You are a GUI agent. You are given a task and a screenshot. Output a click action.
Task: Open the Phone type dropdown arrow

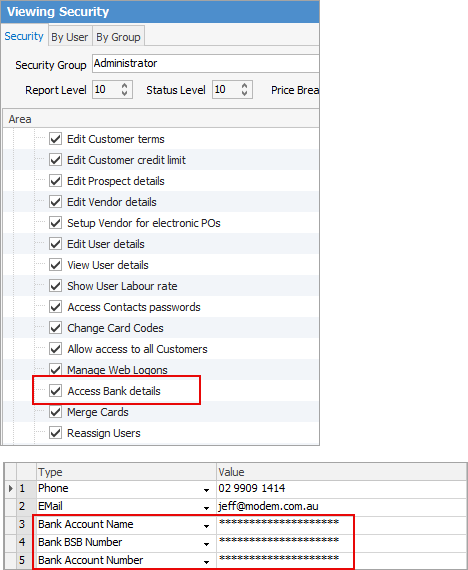(x=206, y=490)
